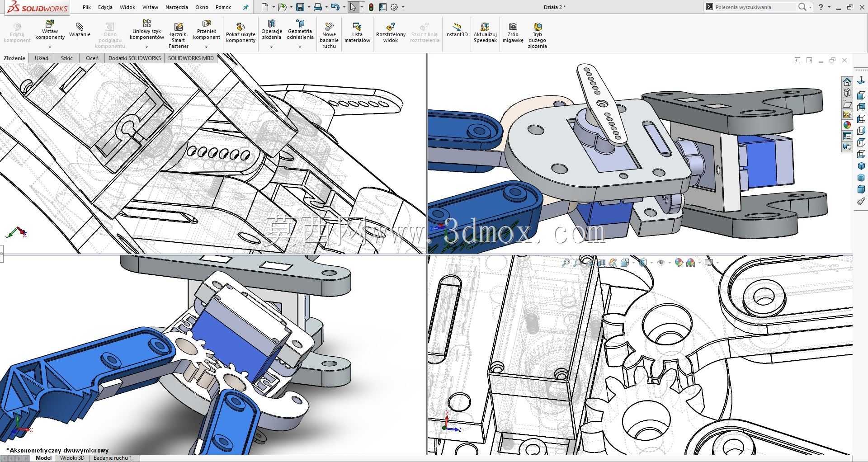Image resolution: width=868 pixels, height=462 pixels.
Task: Insert a Lista materiałów
Action: pyautogui.click(x=357, y=33)
